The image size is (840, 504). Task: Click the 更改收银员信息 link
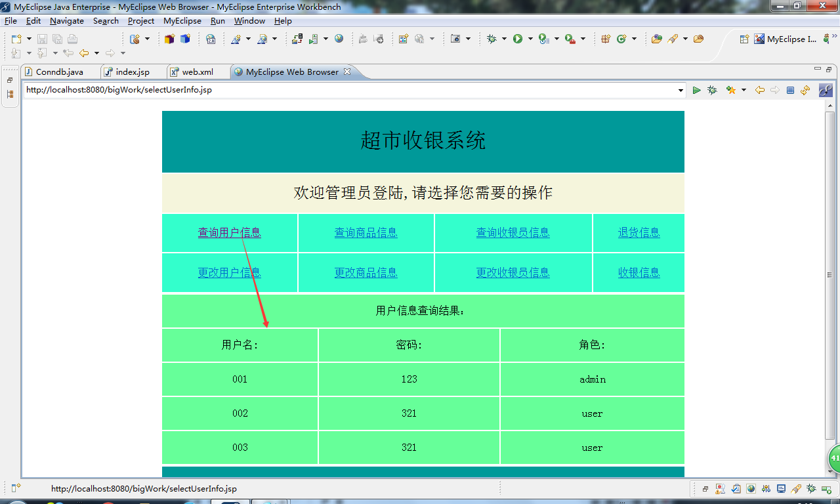pos(513,272)
